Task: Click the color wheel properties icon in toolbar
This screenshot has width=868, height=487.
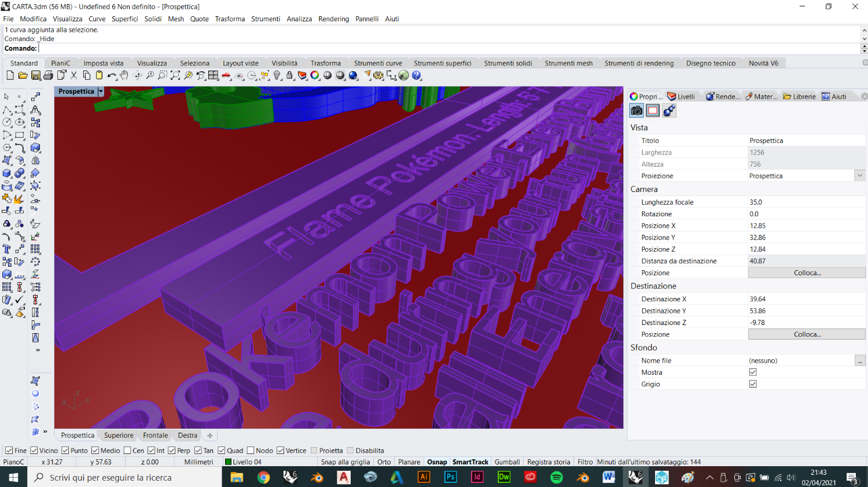Action: 315,75
